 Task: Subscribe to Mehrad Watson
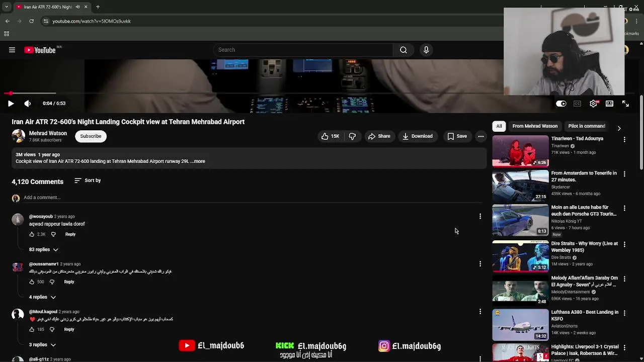[x=91, y=136]
